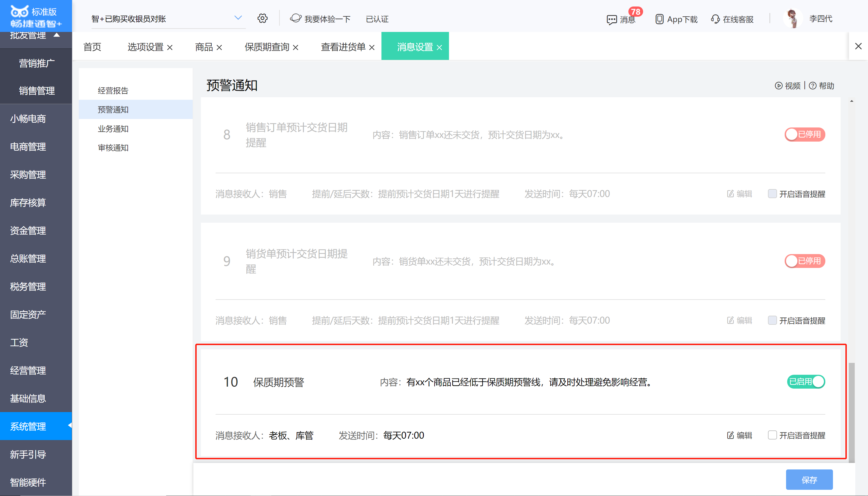Viewport: 868px width, 496px height.
Task: Click the 视频 play icon
Action: pyautogui.click(x=778, y=86)
